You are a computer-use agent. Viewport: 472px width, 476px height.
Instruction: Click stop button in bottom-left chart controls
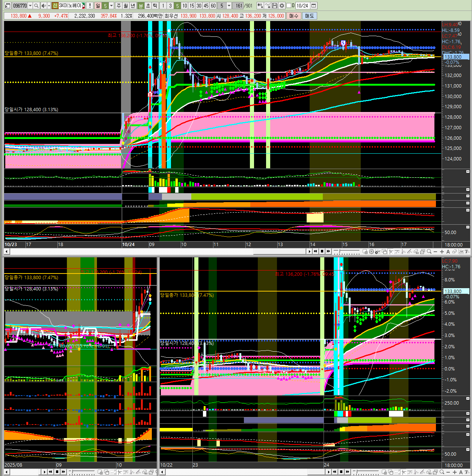(x=57, y=472)
